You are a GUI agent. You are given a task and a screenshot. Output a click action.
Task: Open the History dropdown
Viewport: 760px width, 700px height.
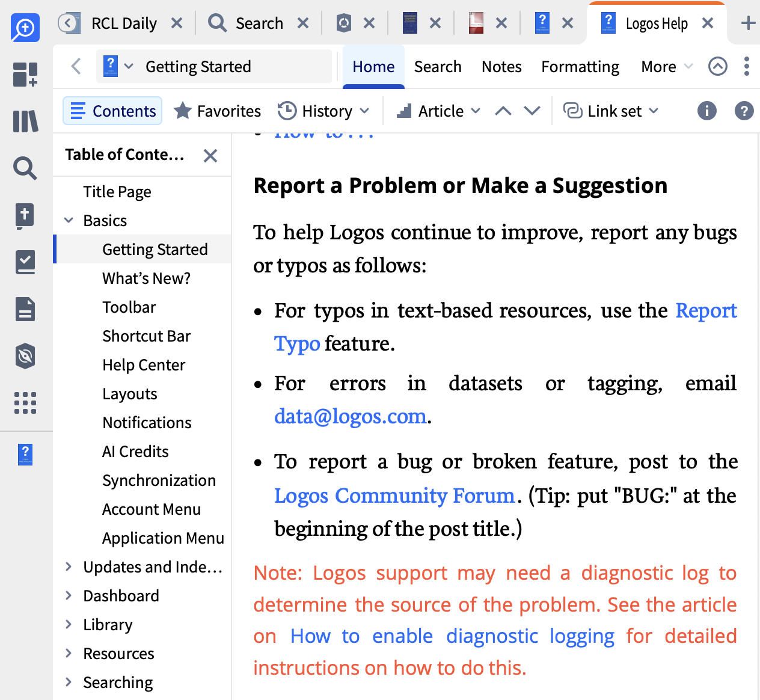coord(323,111)
